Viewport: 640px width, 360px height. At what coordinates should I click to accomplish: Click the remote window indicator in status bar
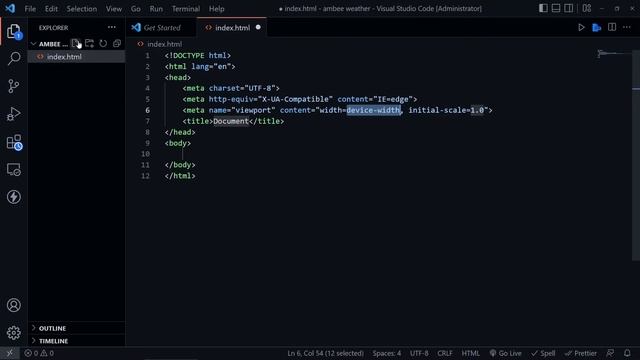coord(10,353)
